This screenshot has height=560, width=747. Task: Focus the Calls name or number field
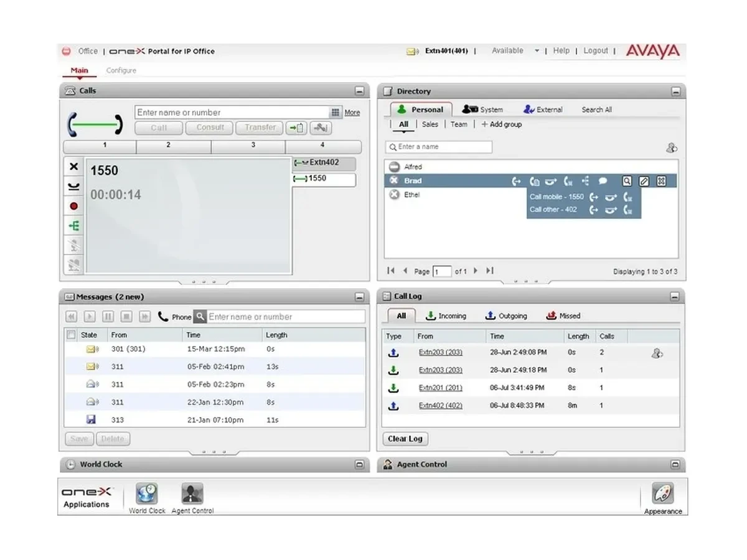tap(232, 113)
